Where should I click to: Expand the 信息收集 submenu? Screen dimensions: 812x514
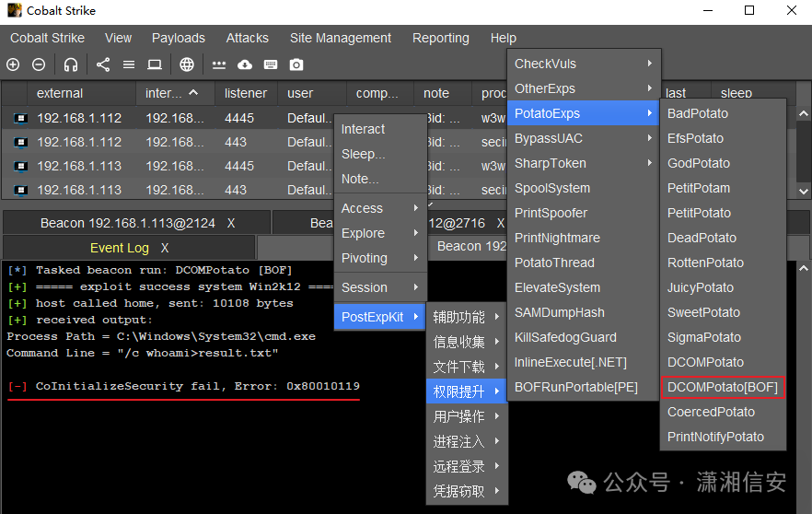click(467, 342)
